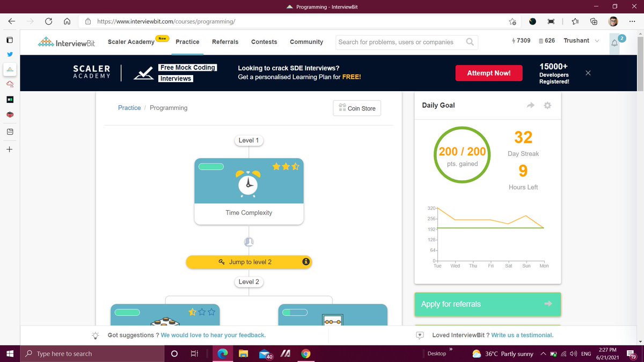
Task: Open browser settings ellipsis menu
Action: 632,21
